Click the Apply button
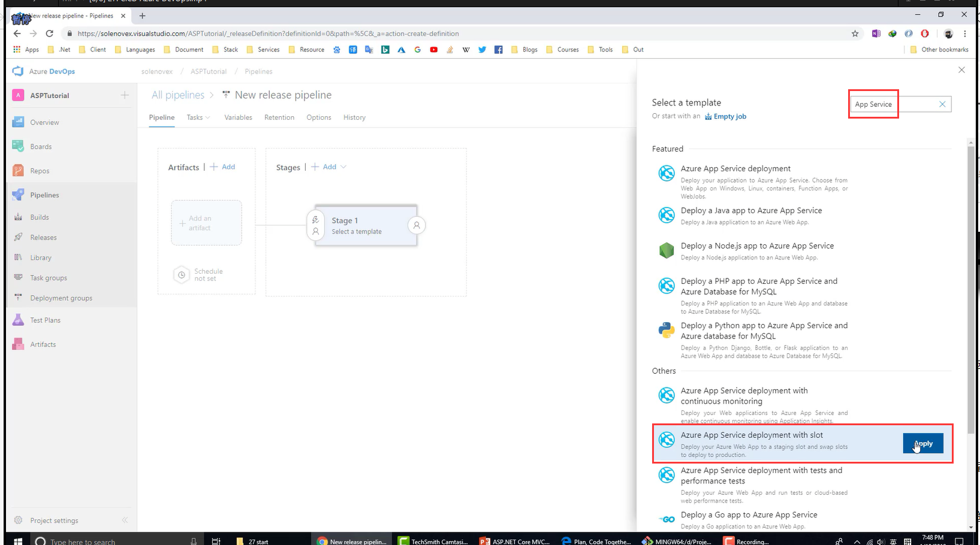The width and height of the screenshot is (980, 545). click(923, 444)
